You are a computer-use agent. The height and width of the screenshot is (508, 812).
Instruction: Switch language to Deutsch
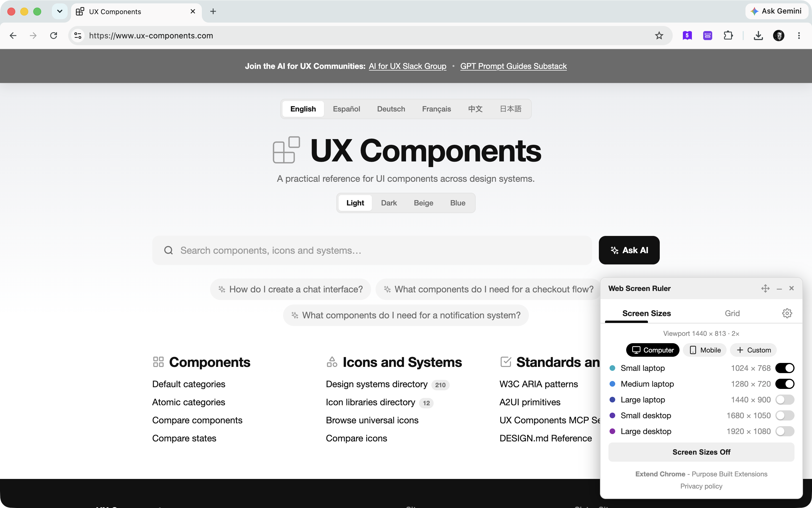click(391, 109)
